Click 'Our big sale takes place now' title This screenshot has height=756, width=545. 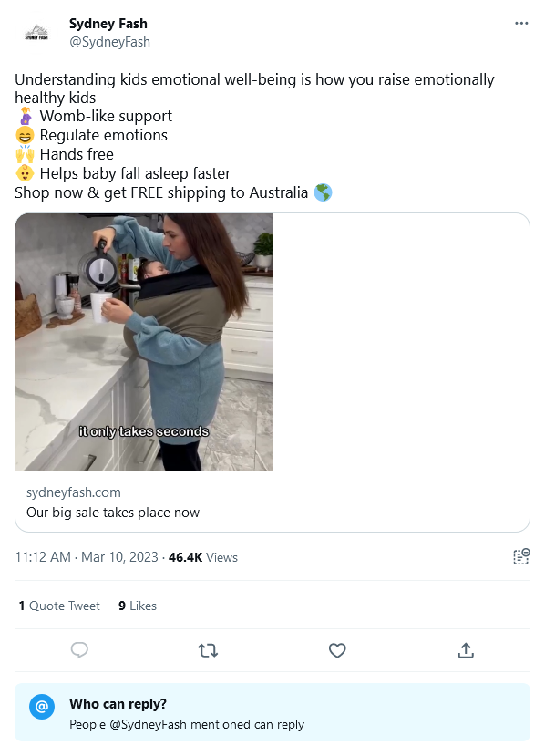(113, 512)
